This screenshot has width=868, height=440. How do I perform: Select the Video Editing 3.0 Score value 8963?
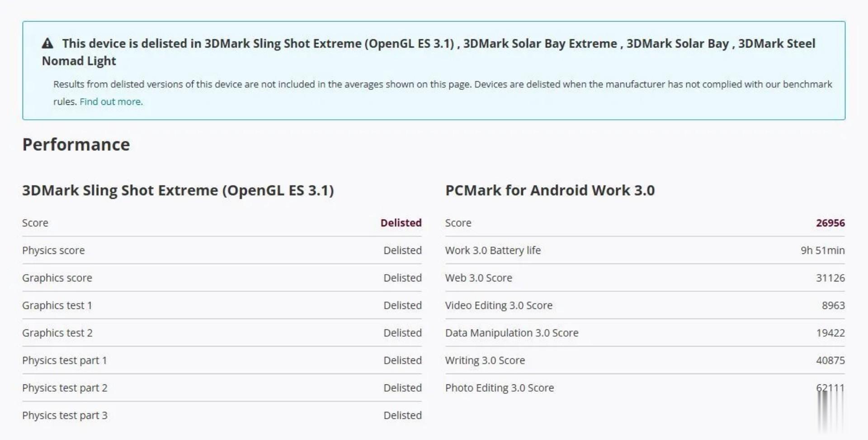(833, 305)
